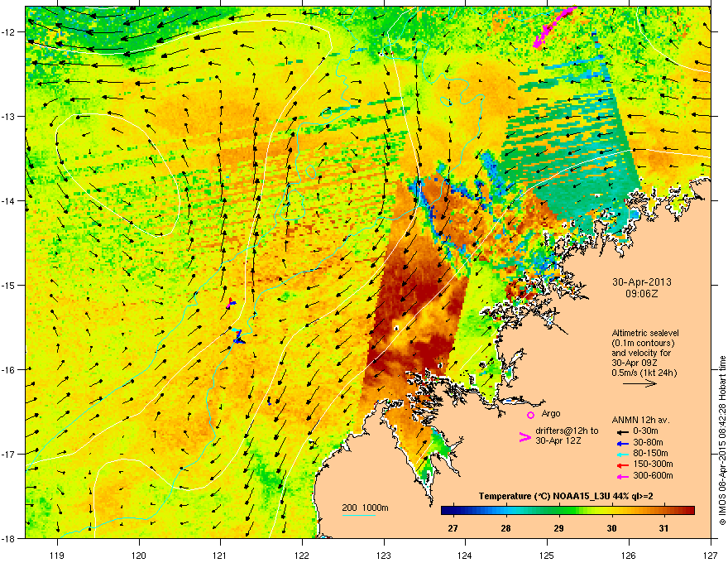This screenshot has width=728, height=563.
Task: Click the -13 latitude axis label
Action: (x=9, y=116)
